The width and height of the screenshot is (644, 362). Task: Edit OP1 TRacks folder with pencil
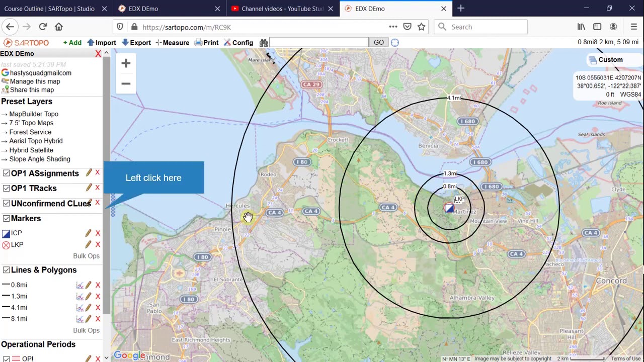89,188
